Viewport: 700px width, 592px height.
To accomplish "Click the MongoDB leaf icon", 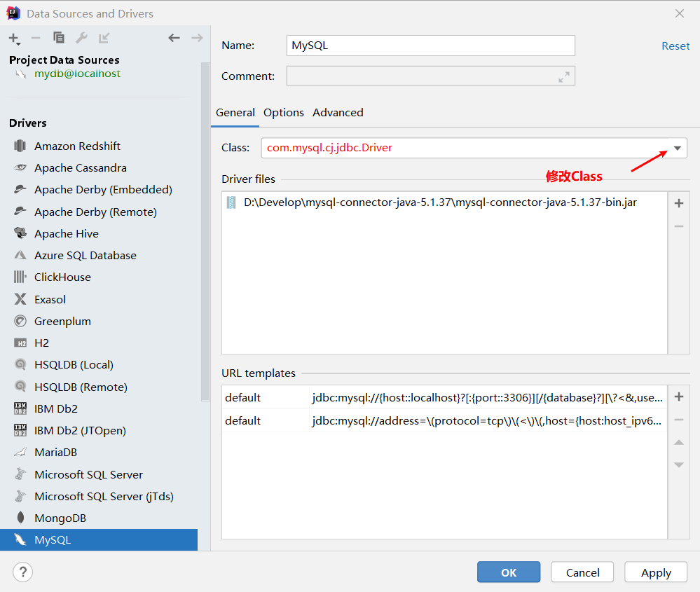I will [x=20, y=518].
